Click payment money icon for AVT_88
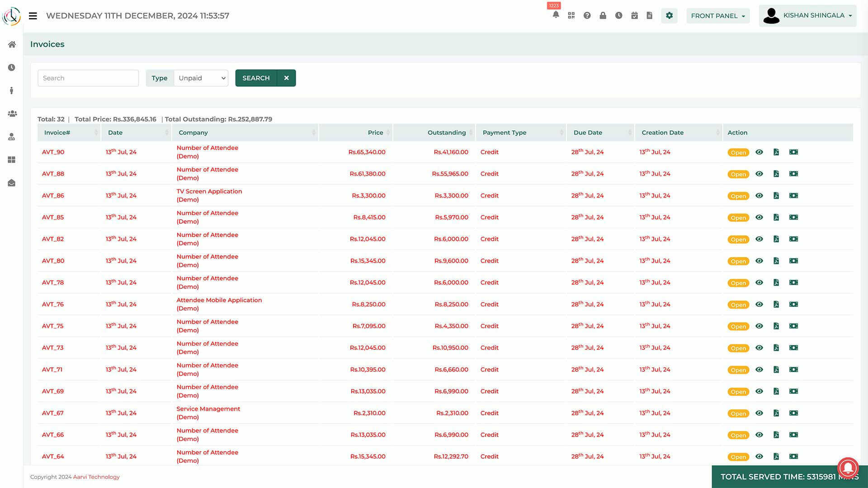 [x=793, y=174]
